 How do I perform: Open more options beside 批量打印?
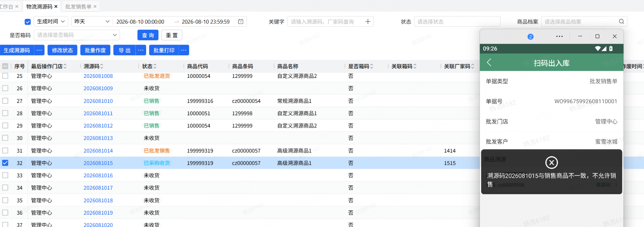184,50
